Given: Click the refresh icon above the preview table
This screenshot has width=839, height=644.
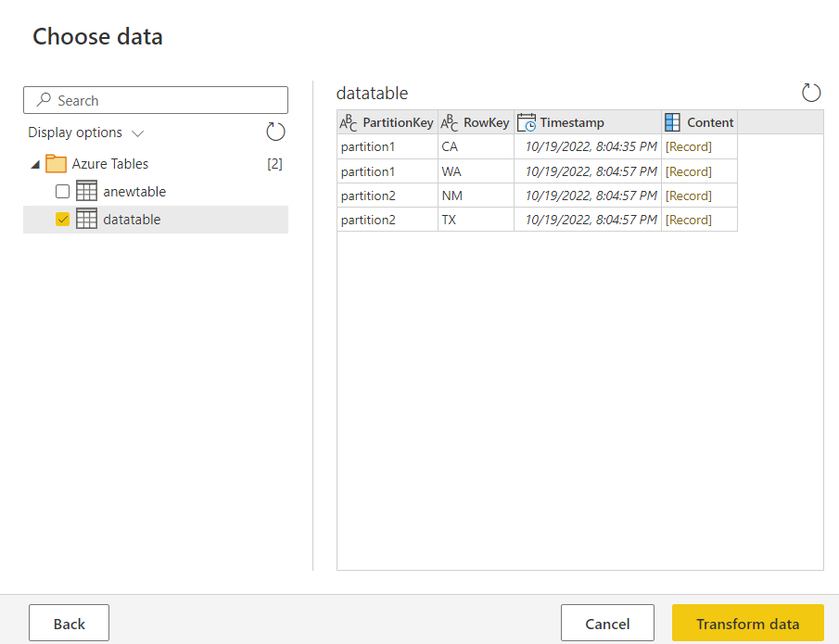Looking at the screenshot, I should click(811, 93).
